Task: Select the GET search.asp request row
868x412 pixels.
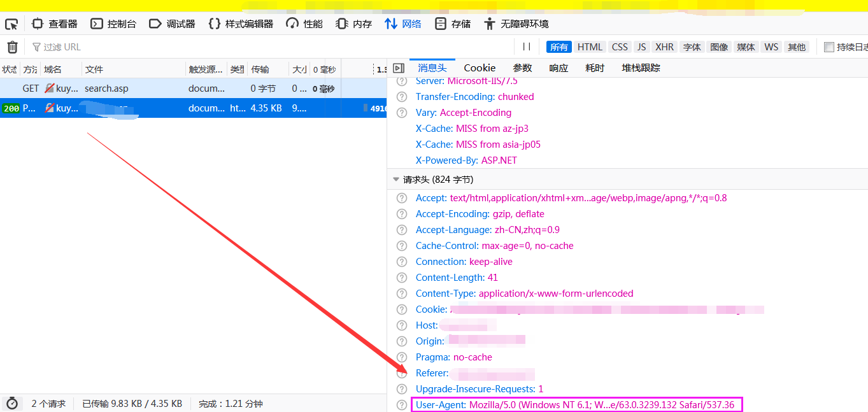Action: coord(193,89)
